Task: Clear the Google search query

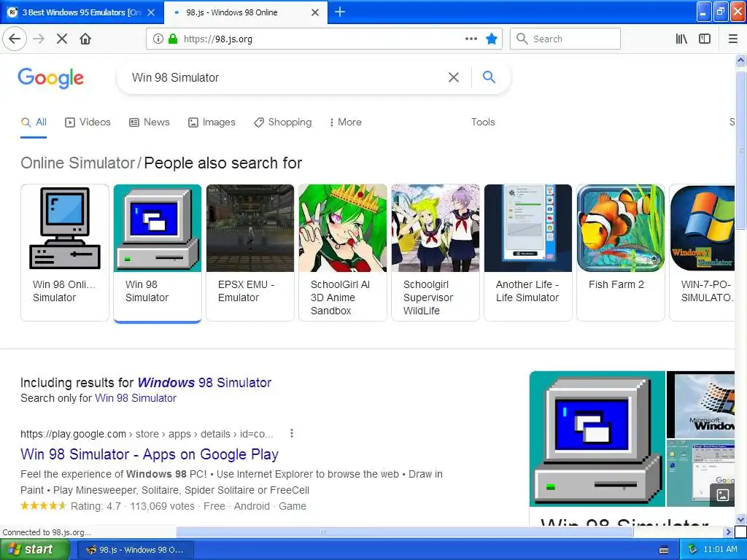Action: tap(454, 77)
